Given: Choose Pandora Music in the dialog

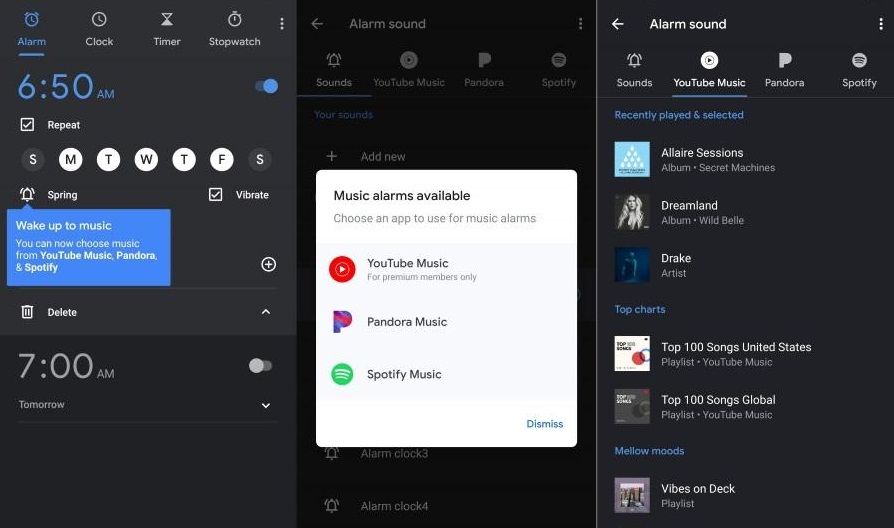Looking at the screenshot, I should click(x=446, y=322).
